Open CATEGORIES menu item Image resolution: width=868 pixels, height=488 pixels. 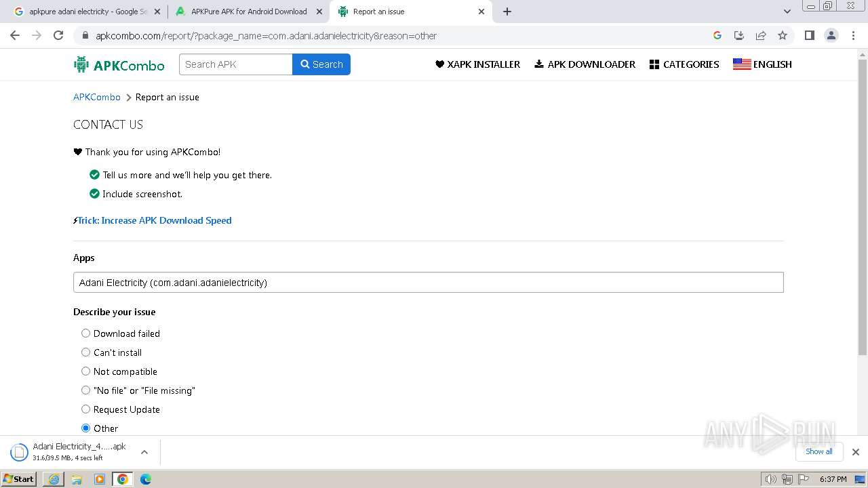coord(684,64)
